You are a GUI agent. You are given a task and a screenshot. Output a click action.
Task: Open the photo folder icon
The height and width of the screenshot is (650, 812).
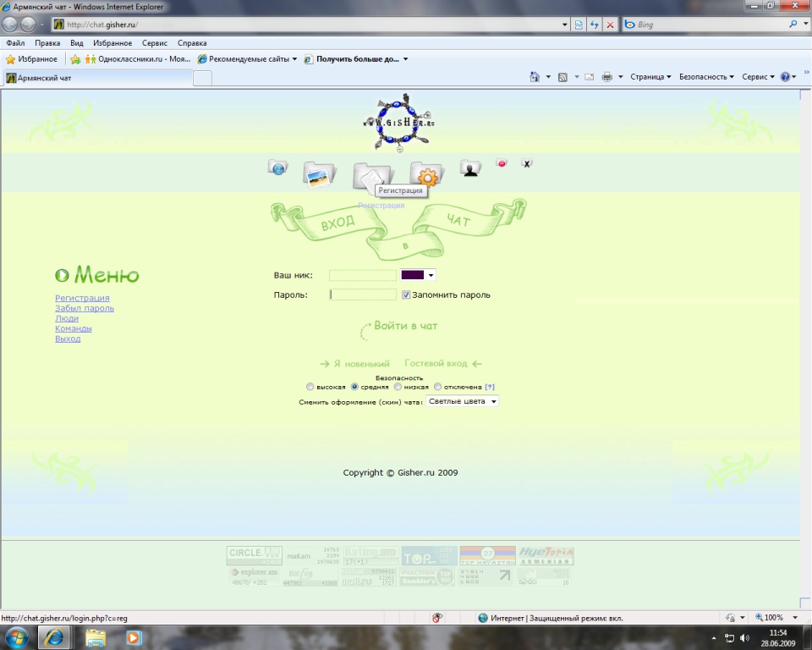click(319, 174)
